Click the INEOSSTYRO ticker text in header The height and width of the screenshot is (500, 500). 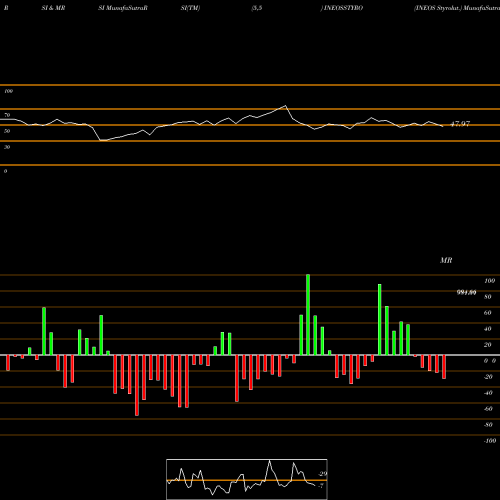tap(343, 8)
